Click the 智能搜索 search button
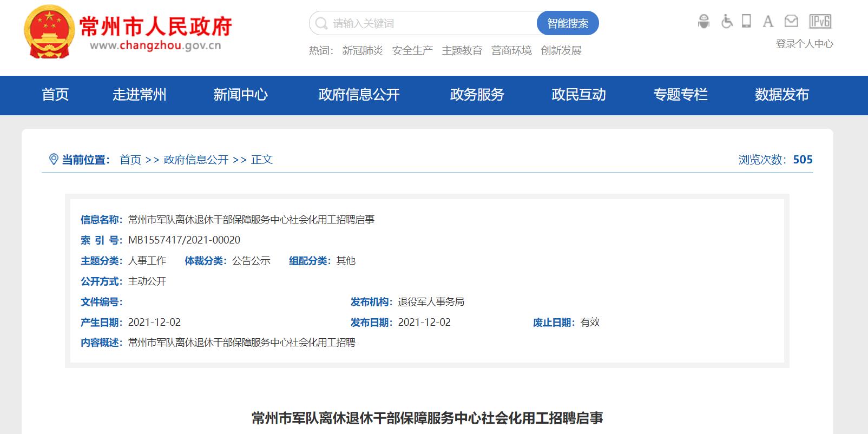 click(568, 23)
